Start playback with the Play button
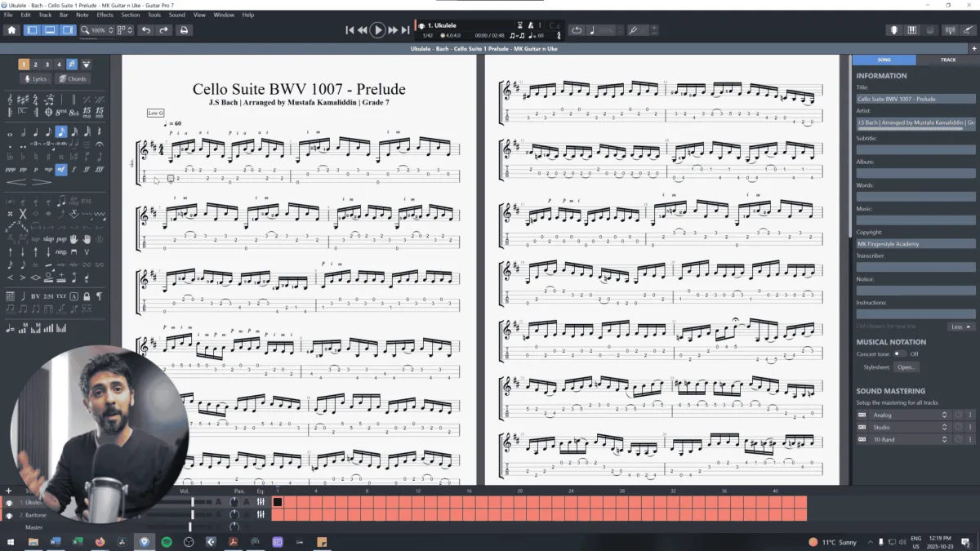Image resolution: width=980 pixels, height=551 pixels. click(x=377, y=30)
